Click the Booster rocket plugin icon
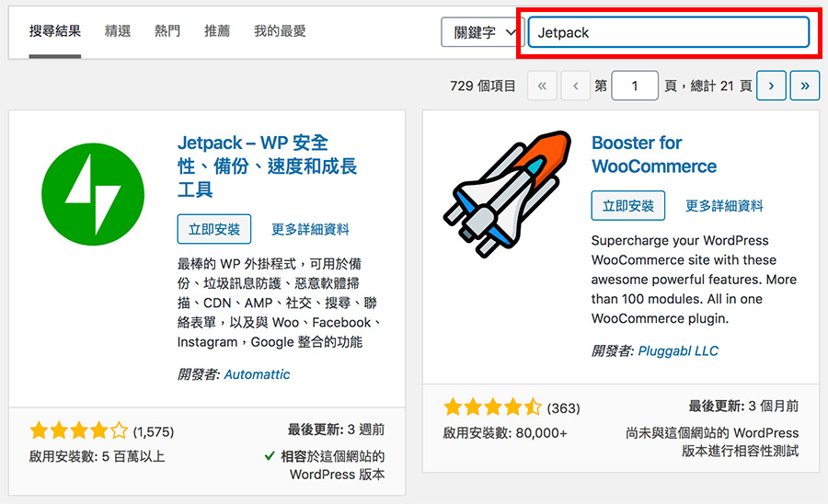Viewport: 828px width, 504px height. tap(508, 194)
